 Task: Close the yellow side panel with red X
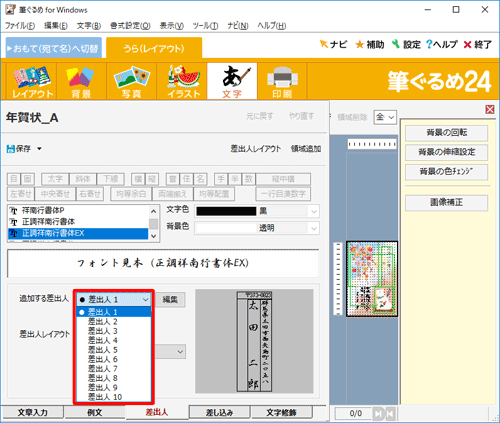490,109
